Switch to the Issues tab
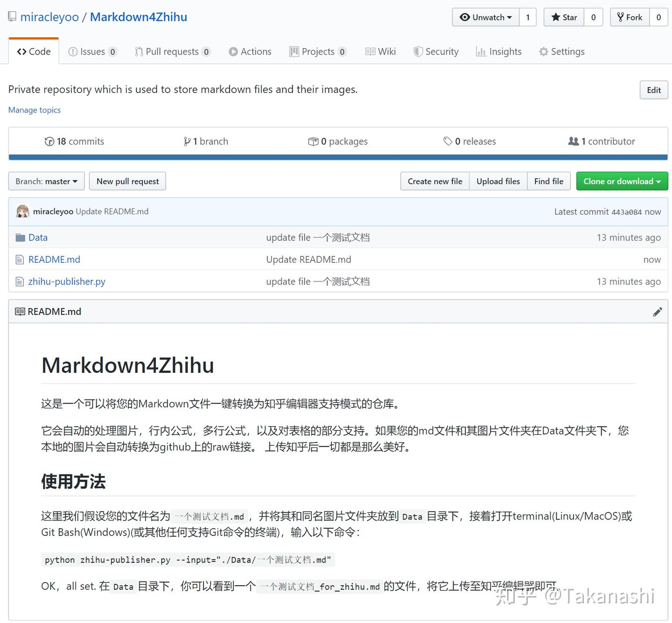The width and height of the screenshot is (672, 623). [92, 51]
